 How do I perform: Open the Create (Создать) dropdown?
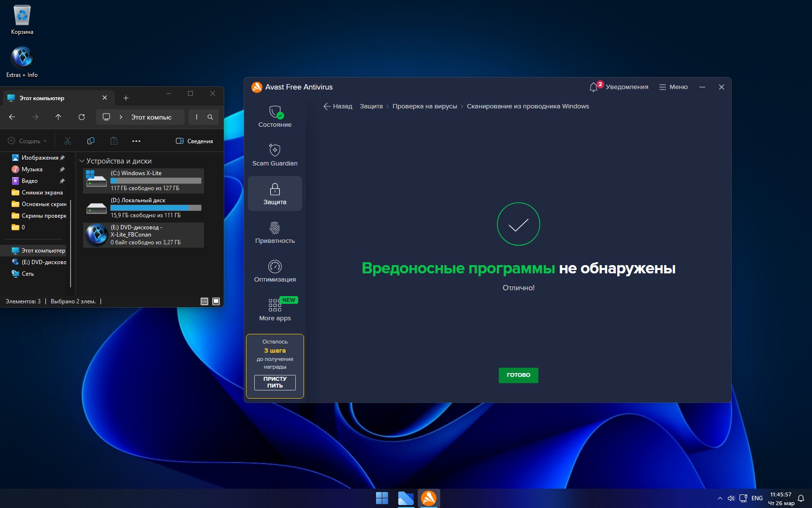click(28, 141)
